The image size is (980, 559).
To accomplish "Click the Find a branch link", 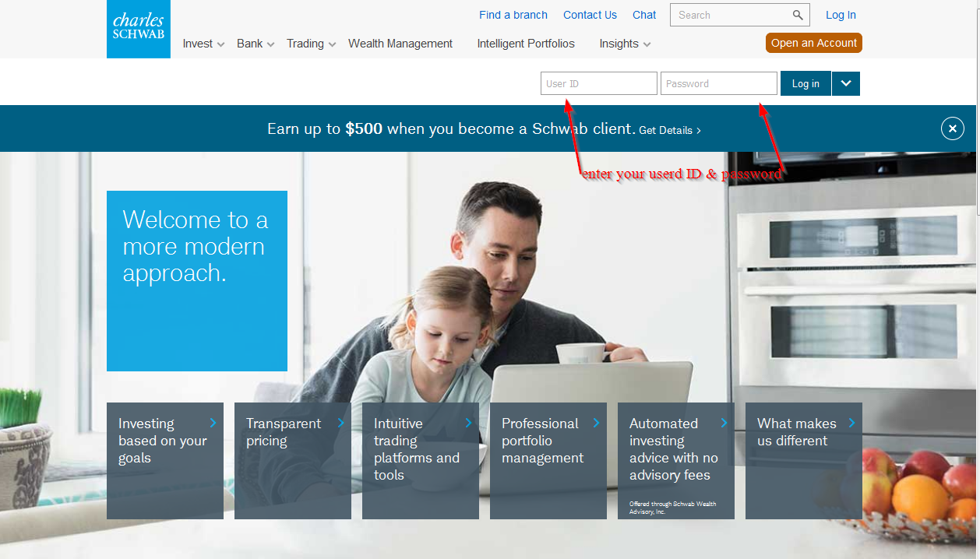I will (x=513, y=15).
